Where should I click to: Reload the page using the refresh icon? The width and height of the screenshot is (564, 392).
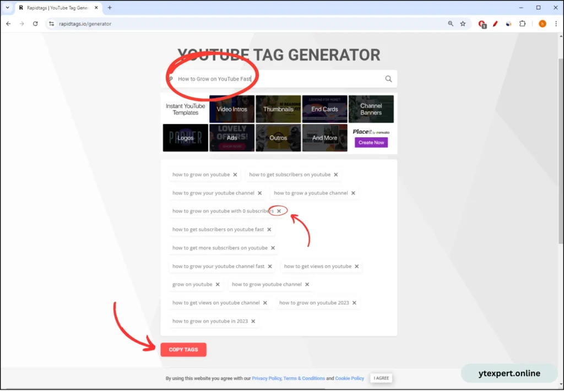pyautogui.click(x=35, y=24)
